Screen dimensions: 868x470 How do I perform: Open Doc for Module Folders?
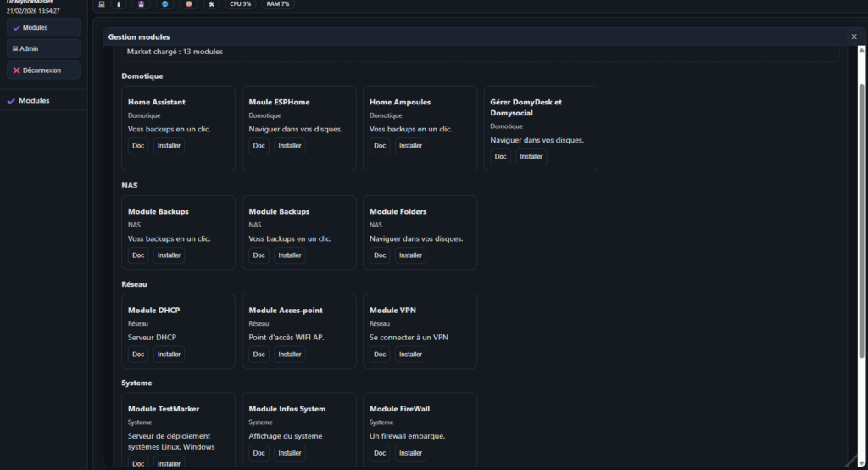(x=380, y=255)
